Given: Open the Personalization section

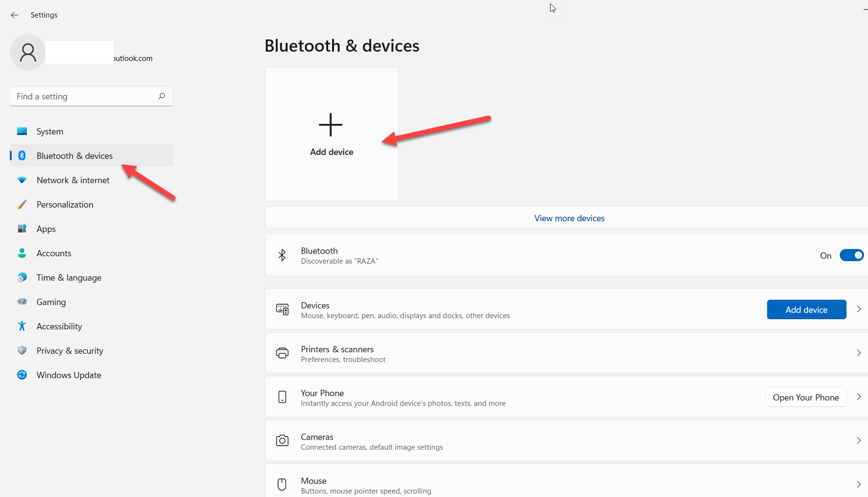Looking at the screenshot, I should pyautogui.click(x=65, y=205).
